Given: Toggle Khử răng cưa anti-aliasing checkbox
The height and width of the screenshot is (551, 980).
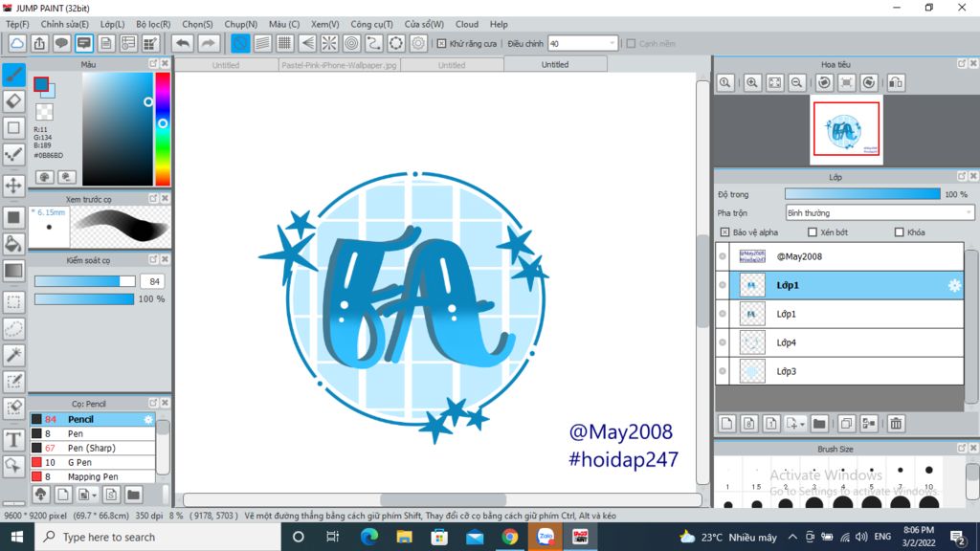Looking at the screenshot, I should pyautogui.click(x=442, y=44).
